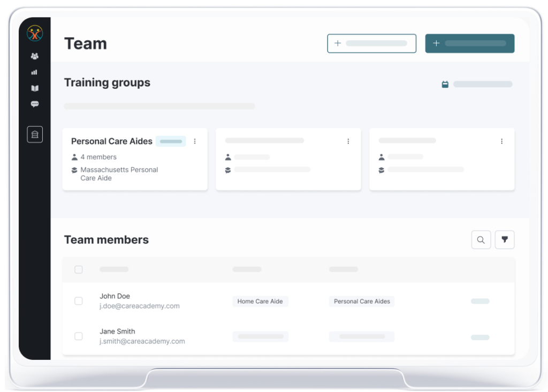Open the book library icon in sidebar

35,88
